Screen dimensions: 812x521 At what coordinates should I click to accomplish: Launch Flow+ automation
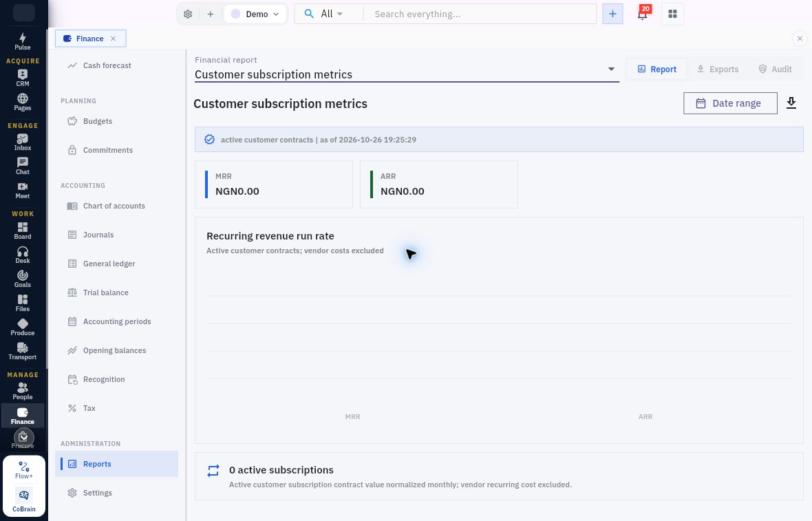click(x=24, y=470)
